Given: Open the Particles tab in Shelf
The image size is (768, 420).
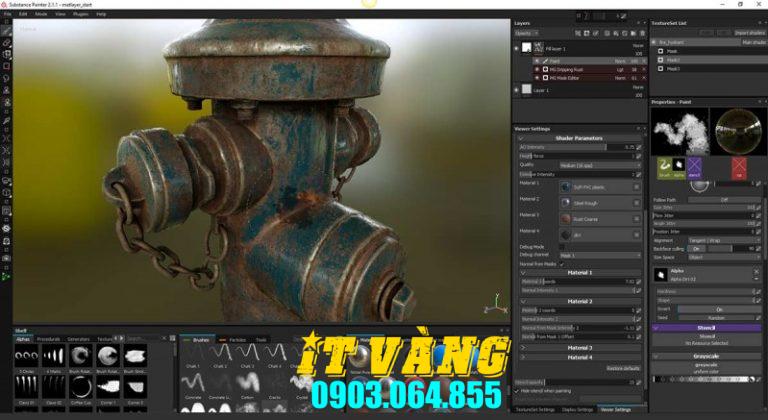Looking at the screenshot, I should (235, 339).
